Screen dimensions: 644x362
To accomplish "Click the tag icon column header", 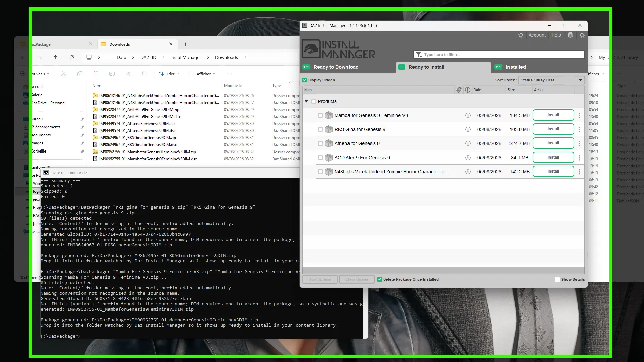I will (459, 90).
